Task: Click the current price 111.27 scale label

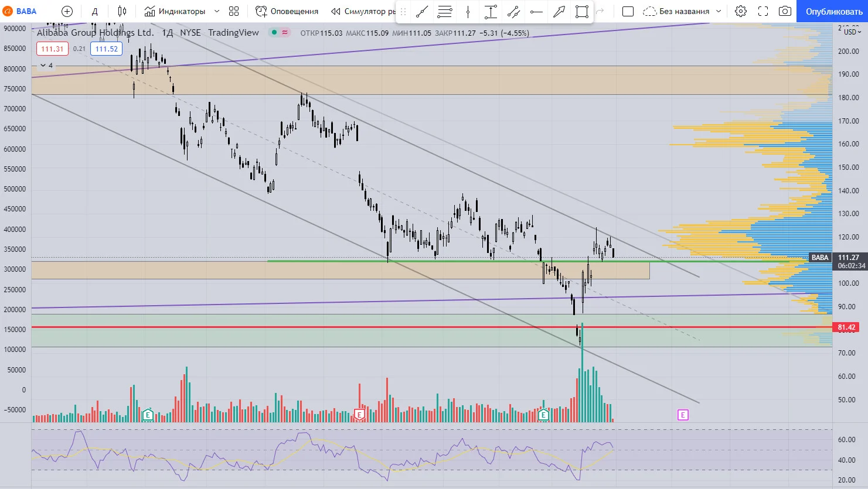Action: (x=849, y=258)
